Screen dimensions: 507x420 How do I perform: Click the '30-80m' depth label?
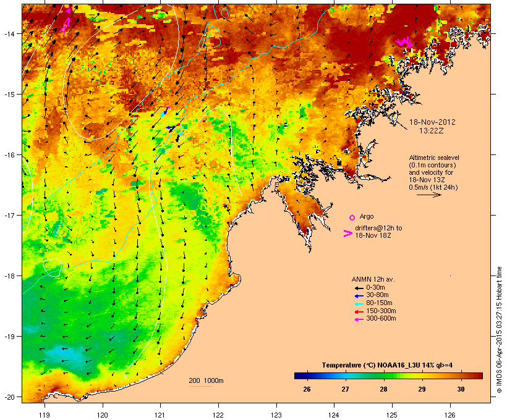pos(377,295)
